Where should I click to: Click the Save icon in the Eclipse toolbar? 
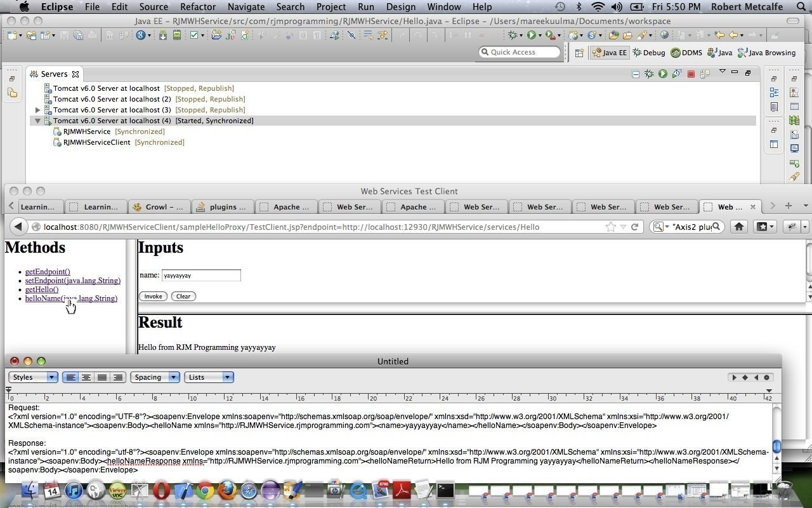pyautogui.click(x=65, y=36)
